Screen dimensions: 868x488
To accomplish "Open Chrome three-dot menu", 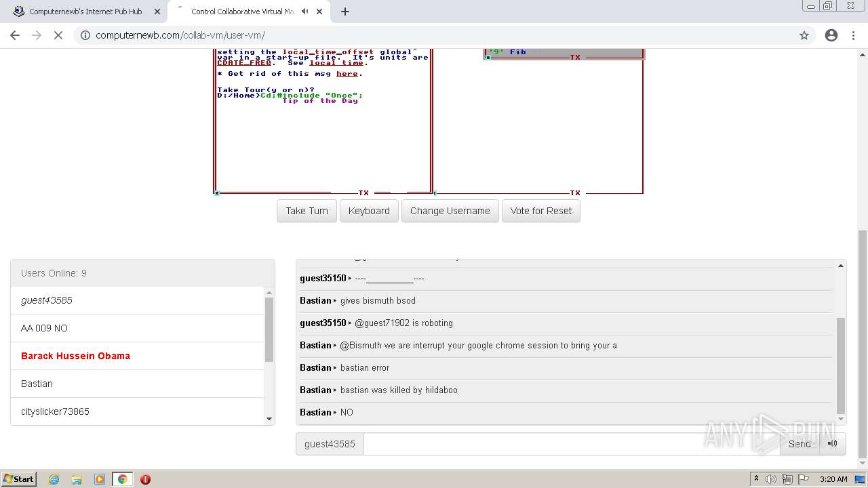I will (x=853, y=35).
